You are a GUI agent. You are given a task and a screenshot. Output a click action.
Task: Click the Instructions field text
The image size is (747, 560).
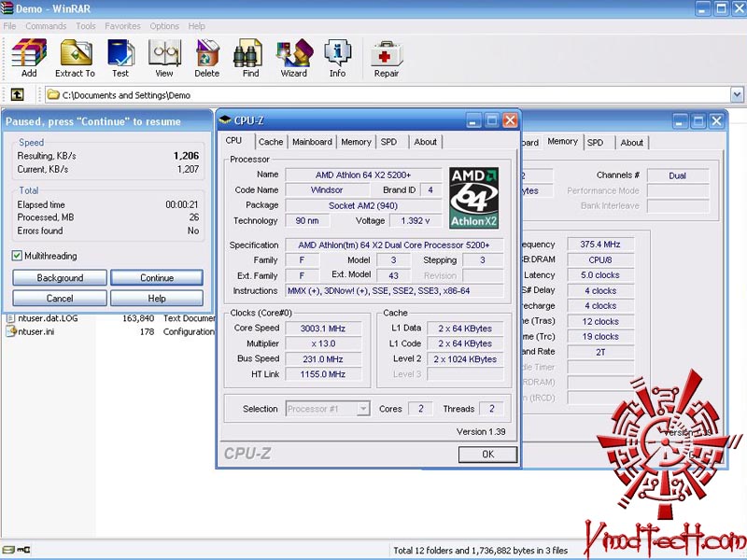coord(394,290)
